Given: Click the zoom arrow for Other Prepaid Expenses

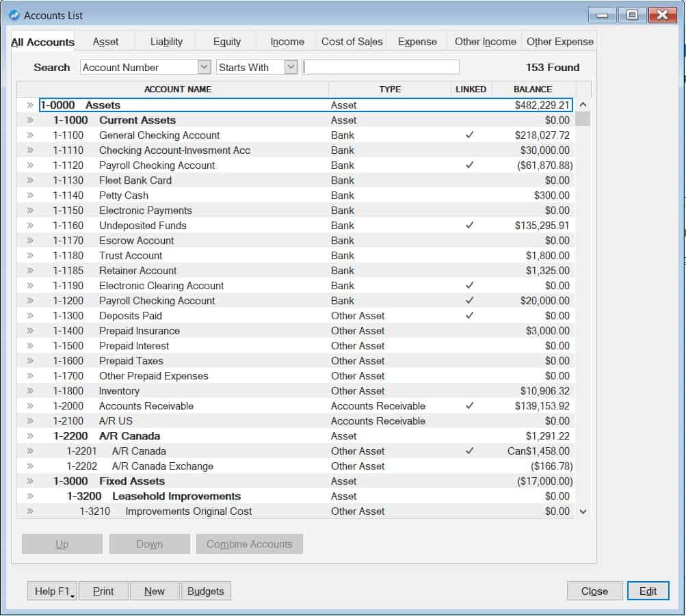Looking at the screenshot, I should [29, 376].
